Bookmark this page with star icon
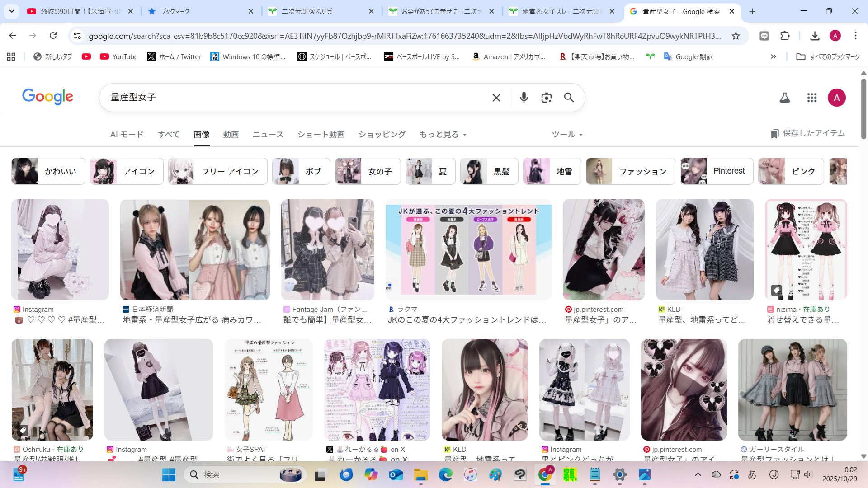This screenshot has width=868, height=488. 736,36
